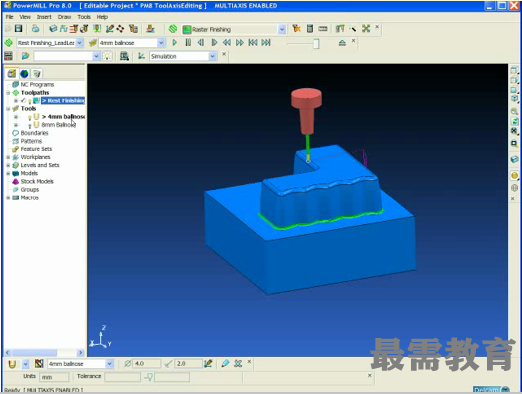Click the toolpath verification icon after Raster Finishing

(296, 29)
